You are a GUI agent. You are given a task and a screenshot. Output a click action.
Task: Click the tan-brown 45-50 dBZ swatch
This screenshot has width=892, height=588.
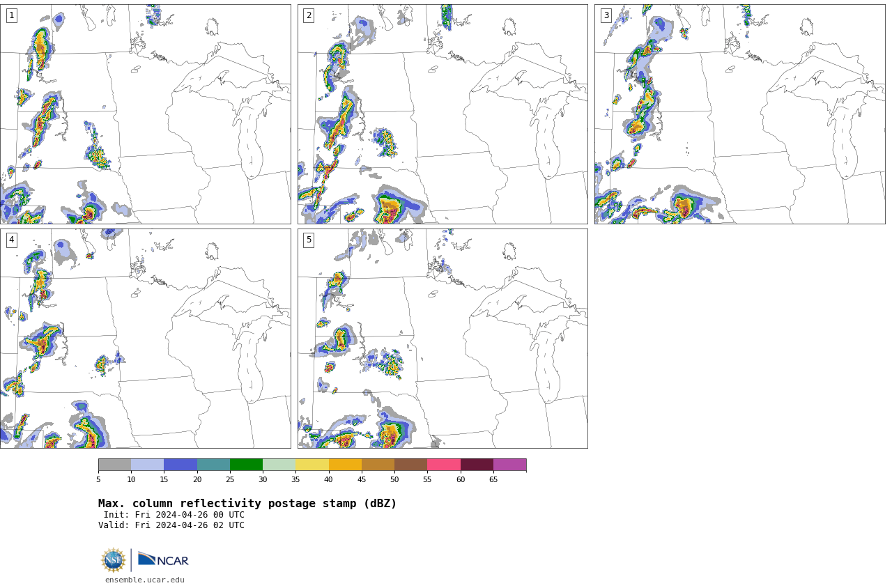[x=378, y=465]
